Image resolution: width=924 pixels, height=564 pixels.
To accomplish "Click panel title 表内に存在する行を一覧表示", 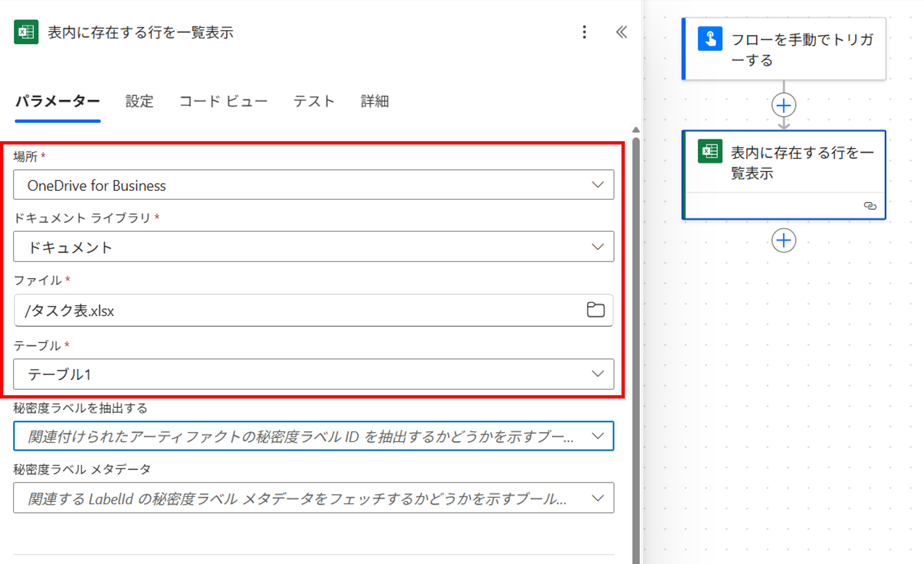I will pos(141,32).
